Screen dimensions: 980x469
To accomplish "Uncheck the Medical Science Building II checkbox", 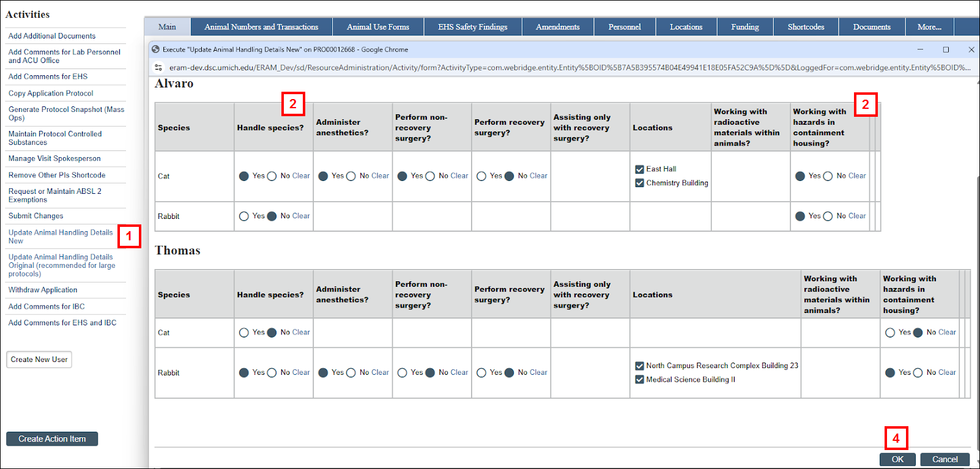I will coord(640,380).
